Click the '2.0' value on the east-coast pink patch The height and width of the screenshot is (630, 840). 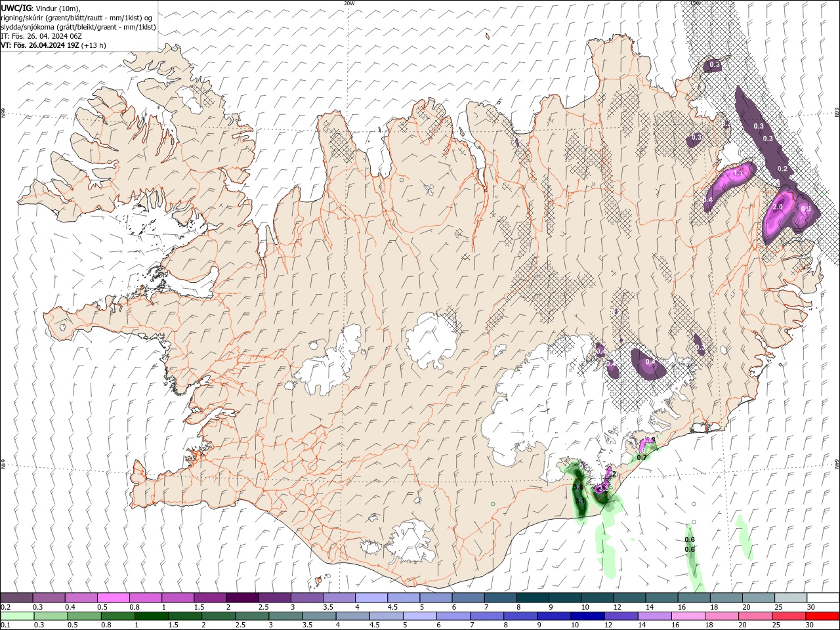(x=778, y=207)
